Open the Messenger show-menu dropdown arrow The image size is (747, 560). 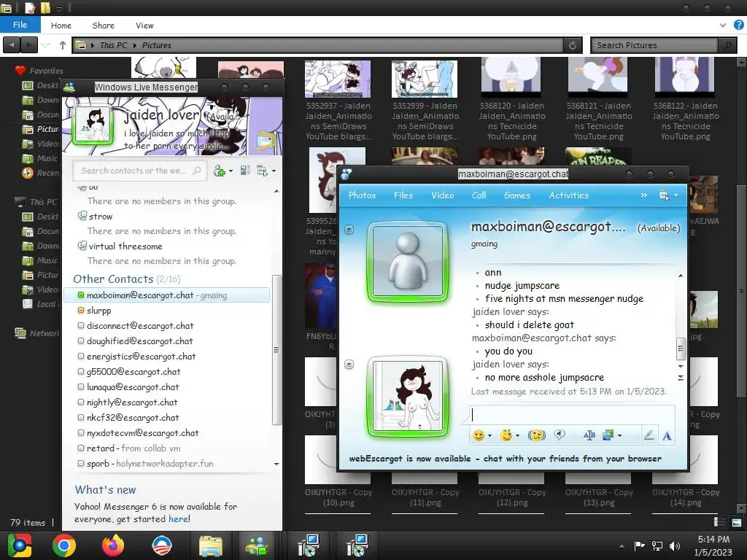[x=274, y=171]
